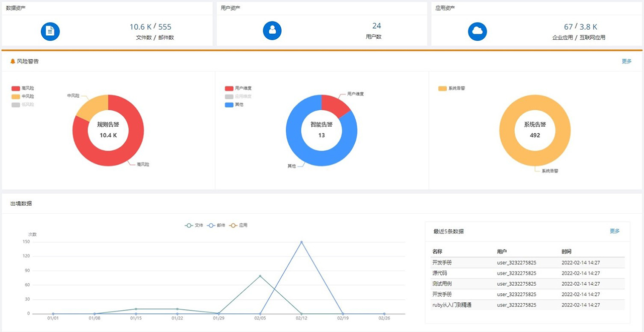
Task: Select the ruby从入门到精通 table row
Action: point(524,305)
